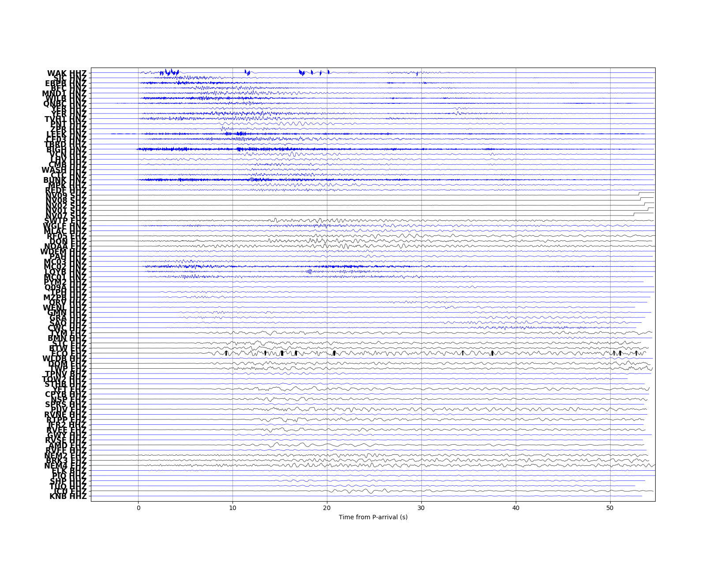Click the 10 tick label on x-axis
This screenshot has width=728, height=563.
coord(233,506)
